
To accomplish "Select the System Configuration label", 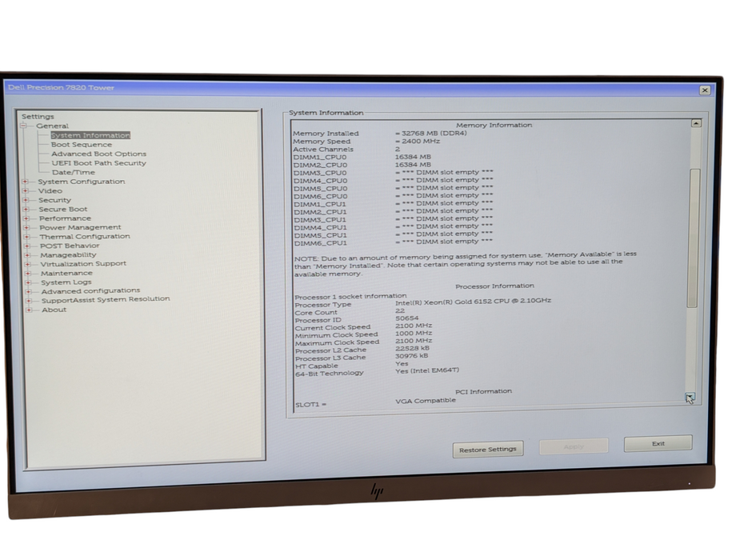I will (82, 182).
